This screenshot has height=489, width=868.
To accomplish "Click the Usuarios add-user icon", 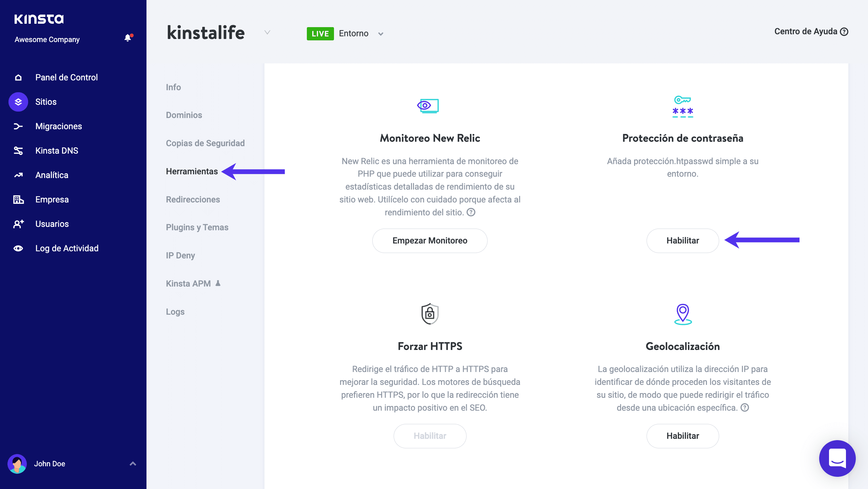I will coord(18,224).
